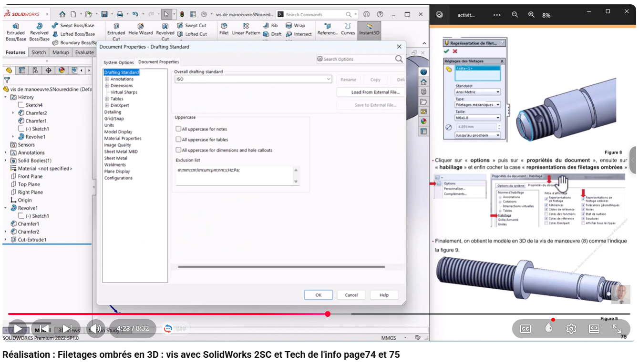
Task: Enable All uppercase for tables
Action: point(178,140)
